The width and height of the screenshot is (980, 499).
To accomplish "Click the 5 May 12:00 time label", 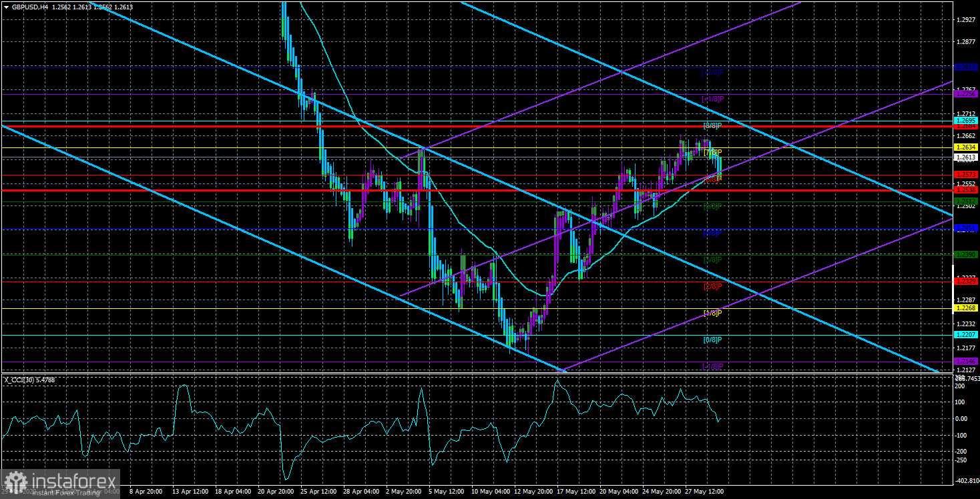I will click(445, 491).
